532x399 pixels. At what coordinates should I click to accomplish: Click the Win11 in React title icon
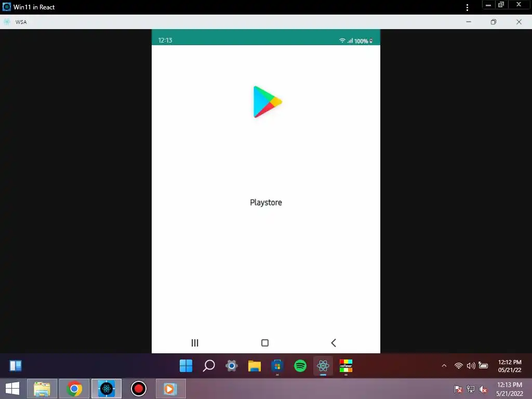point(6,7)
